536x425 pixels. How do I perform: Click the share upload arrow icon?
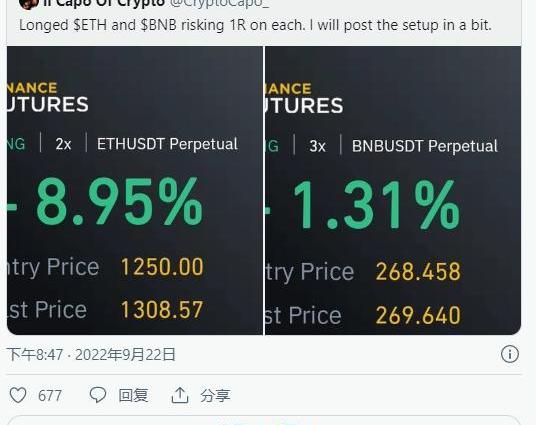click(180, 395)
